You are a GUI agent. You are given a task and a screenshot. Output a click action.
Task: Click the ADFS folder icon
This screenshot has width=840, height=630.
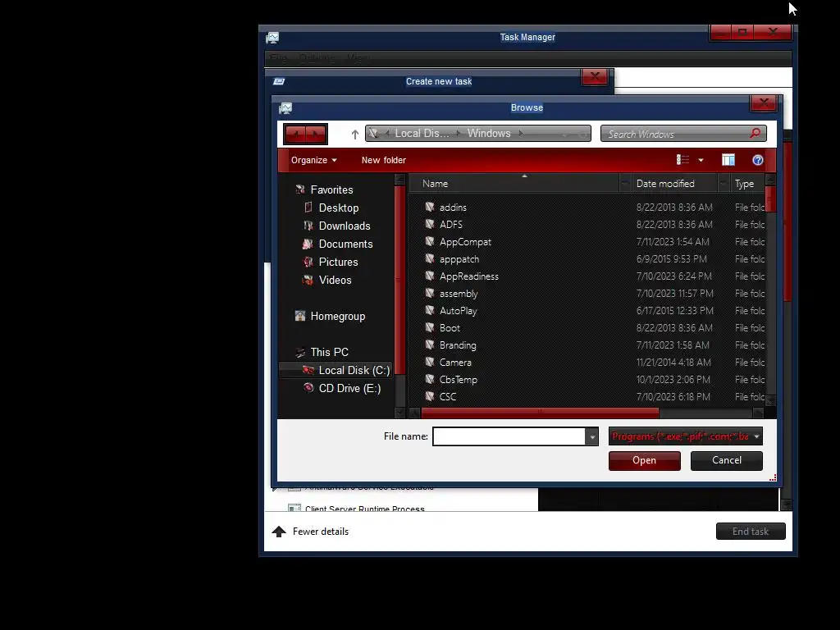pyautogui.click(x=430, y=224)
